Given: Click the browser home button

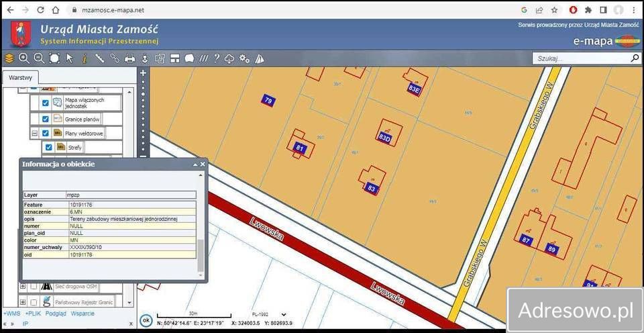Looking at the screenshot, I should pyautogui.click(x=56, y=10).
